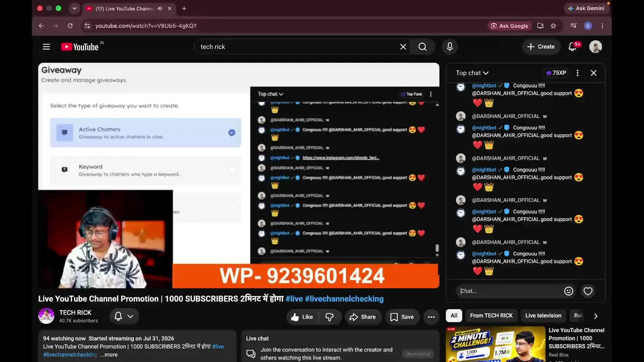
Task: Click the '40.7K subscribers' text
Action: coord(78,321)
